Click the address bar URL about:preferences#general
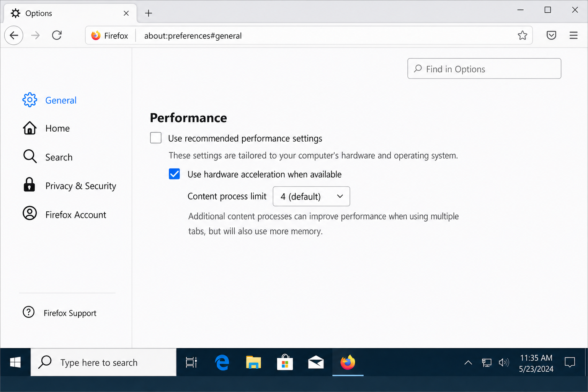Viewport: 588px width, 392px height. click(x=193, y=36)
